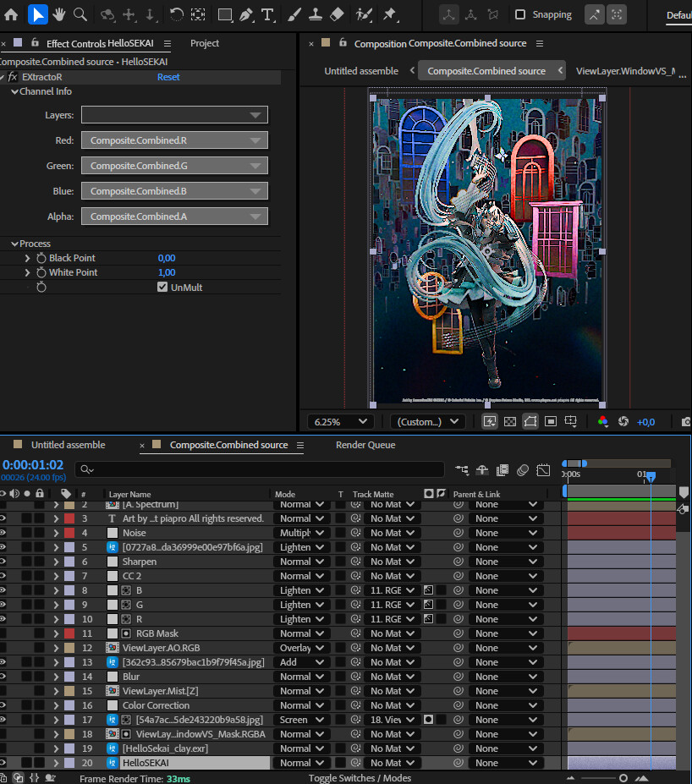The image size is (692, 784).
Task: Click the White Point value 1,00
Action: tap(167, 272)
